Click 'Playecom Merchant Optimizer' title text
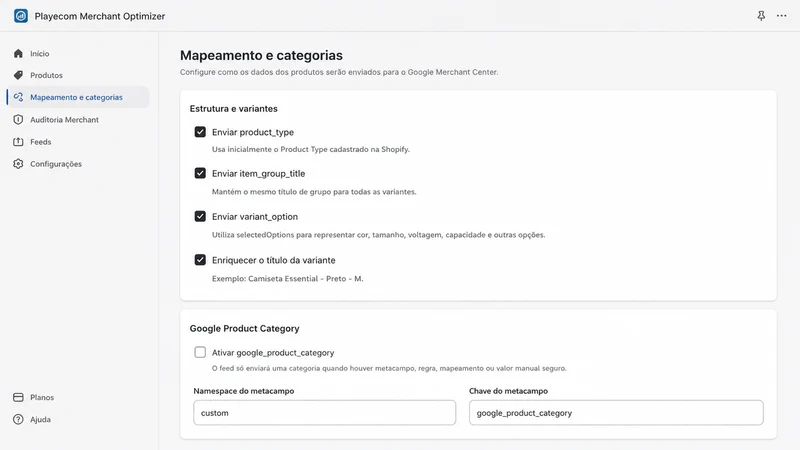 pos(100,16)
